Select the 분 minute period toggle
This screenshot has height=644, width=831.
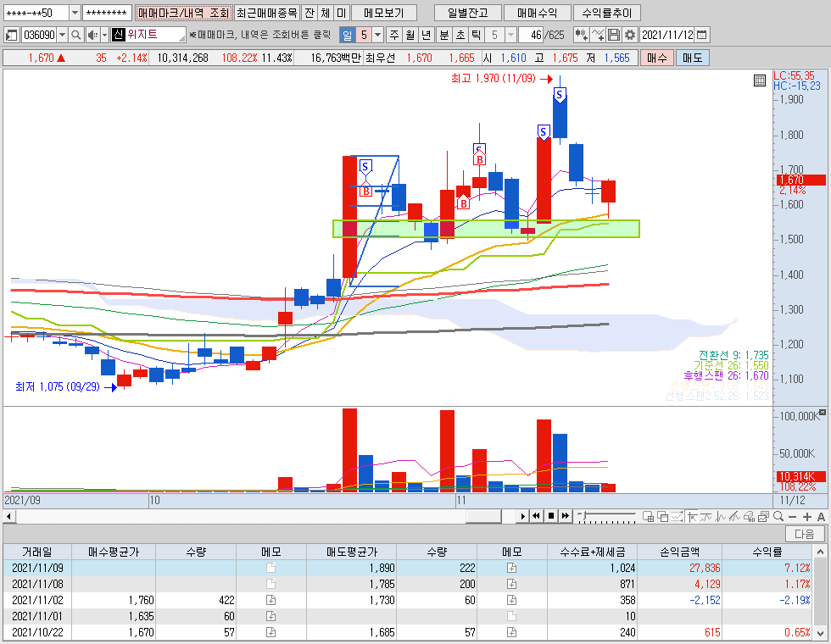[x=444, y=35]
